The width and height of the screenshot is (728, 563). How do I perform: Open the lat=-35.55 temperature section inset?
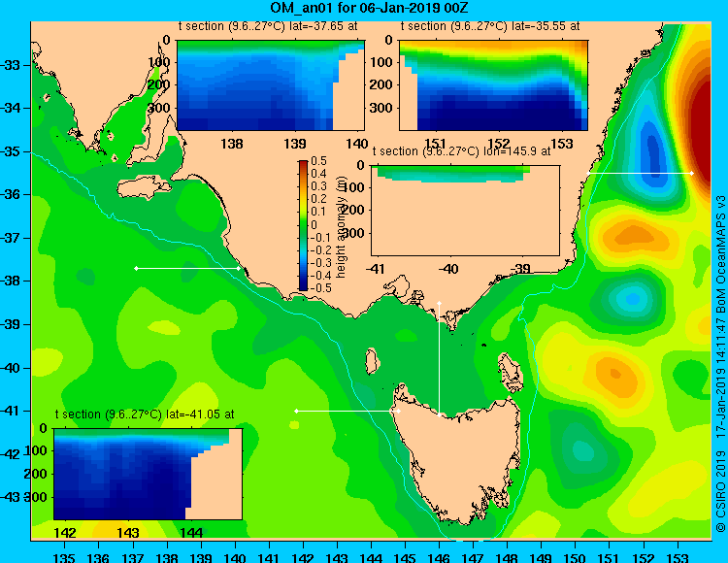pyautogui.click(x=493, y=85)
